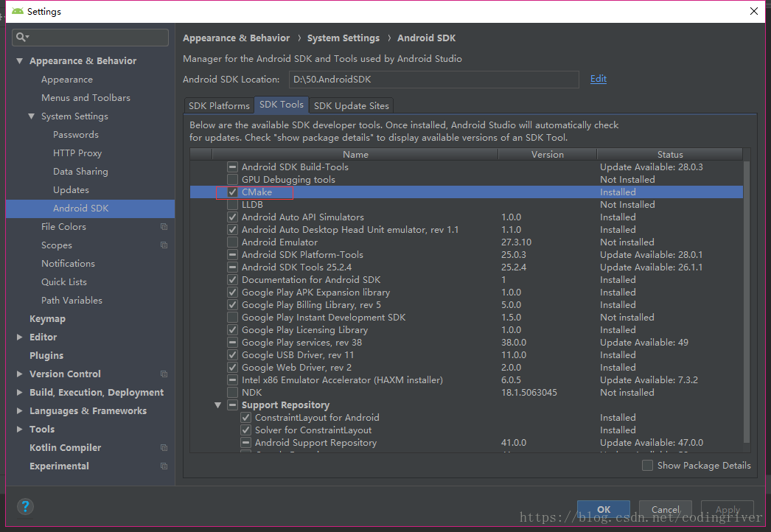Click the Status column header
Viewport: 771px width, 532px height.
click(670, 155)
